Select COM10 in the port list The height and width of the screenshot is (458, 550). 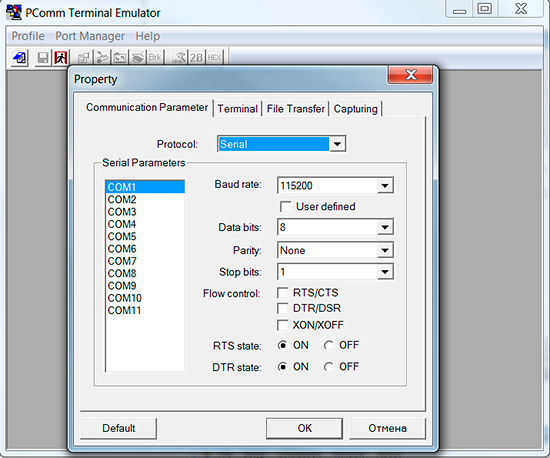click(x=145, y=298)
